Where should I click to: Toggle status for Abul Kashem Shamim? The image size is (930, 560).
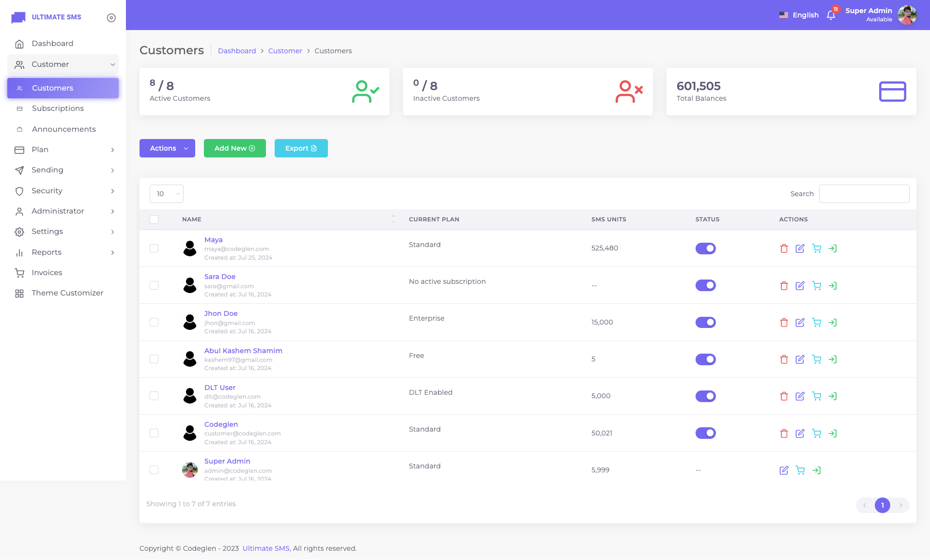tap(705, 359)
